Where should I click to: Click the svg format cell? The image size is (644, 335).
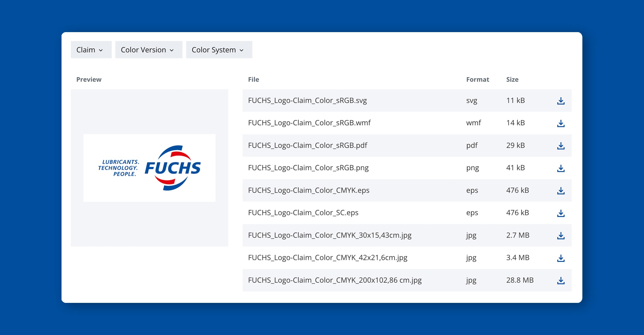click(472, 100)
